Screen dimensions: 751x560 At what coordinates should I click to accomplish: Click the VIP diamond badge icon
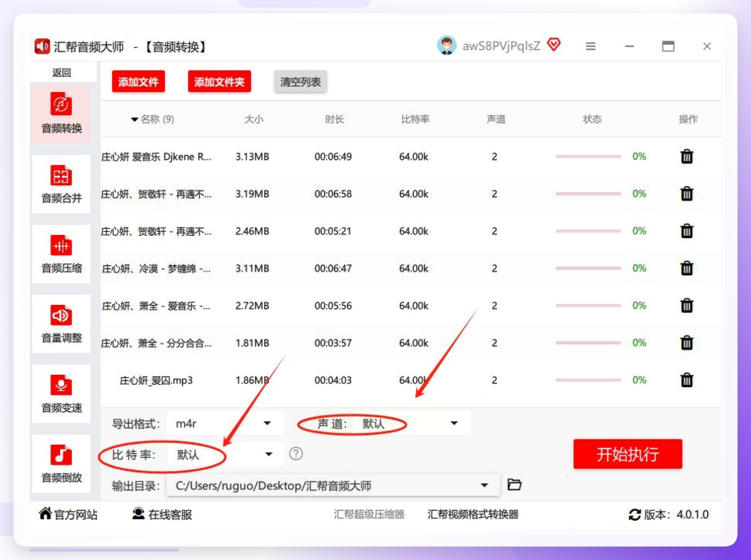pos(554,45)
